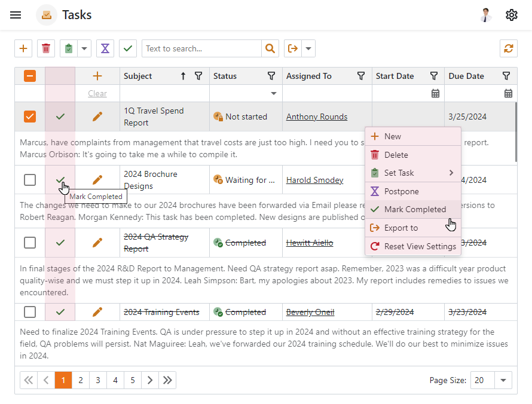This screenshot has height=404, width=532.
Task: Mark 1Q Travel Spend Report as completed
Action: click(x=60, y=117)
